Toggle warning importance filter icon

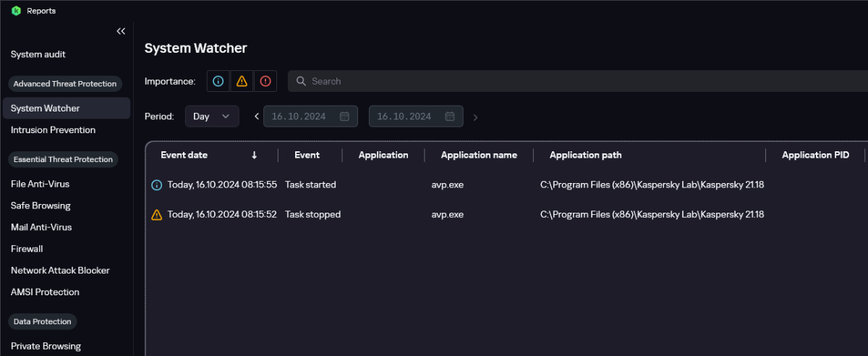242,81
